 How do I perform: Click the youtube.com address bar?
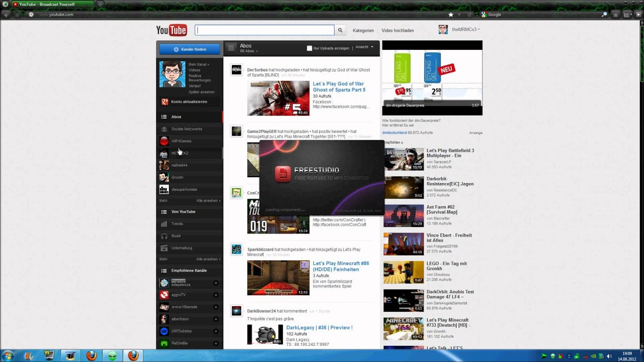coord(242,15)
